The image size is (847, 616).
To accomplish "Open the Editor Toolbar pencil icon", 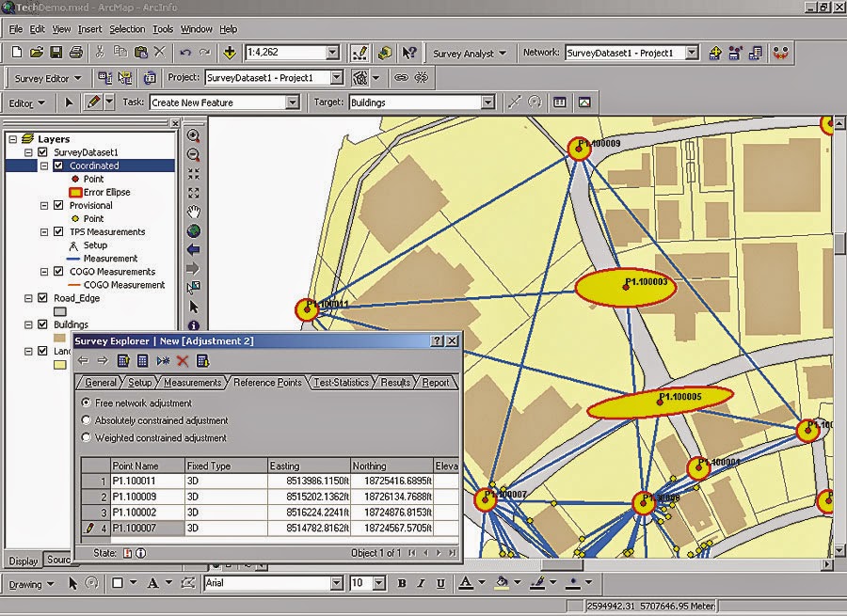I will click(x=360, y=53).
